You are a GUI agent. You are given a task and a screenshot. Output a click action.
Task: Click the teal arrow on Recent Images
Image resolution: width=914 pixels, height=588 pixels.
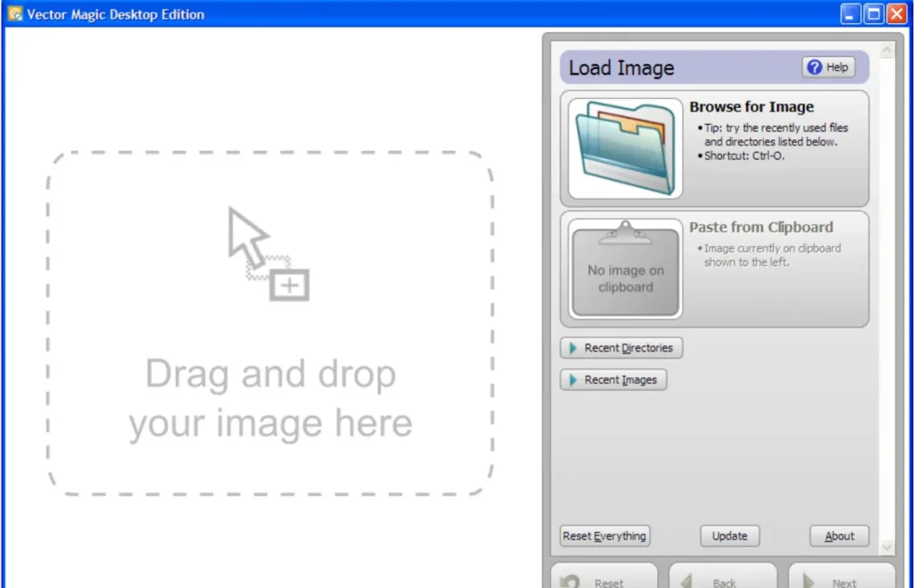pyautogui.click(x=571, y=379)
